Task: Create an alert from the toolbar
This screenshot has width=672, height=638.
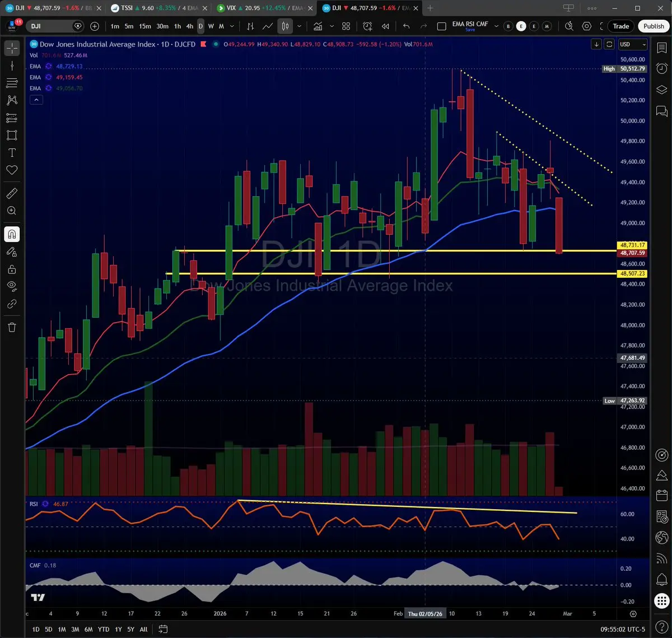Action: [367, 26]
